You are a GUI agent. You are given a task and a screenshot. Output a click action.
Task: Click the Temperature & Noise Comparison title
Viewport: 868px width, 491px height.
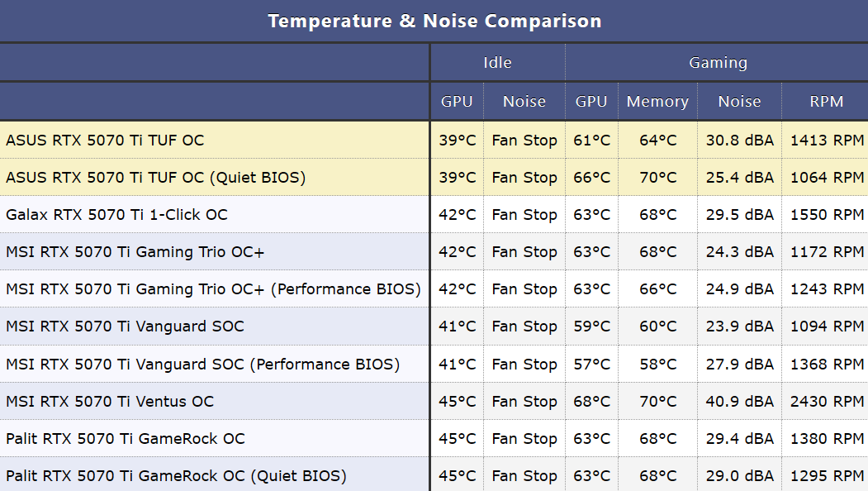[x=434, y=21]
